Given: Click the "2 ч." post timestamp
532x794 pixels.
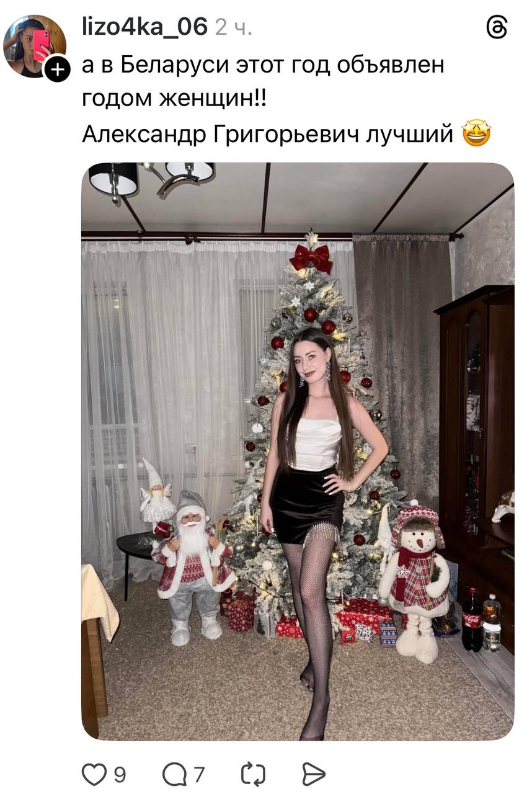Looking at the screenshot, I should (234, 28).
